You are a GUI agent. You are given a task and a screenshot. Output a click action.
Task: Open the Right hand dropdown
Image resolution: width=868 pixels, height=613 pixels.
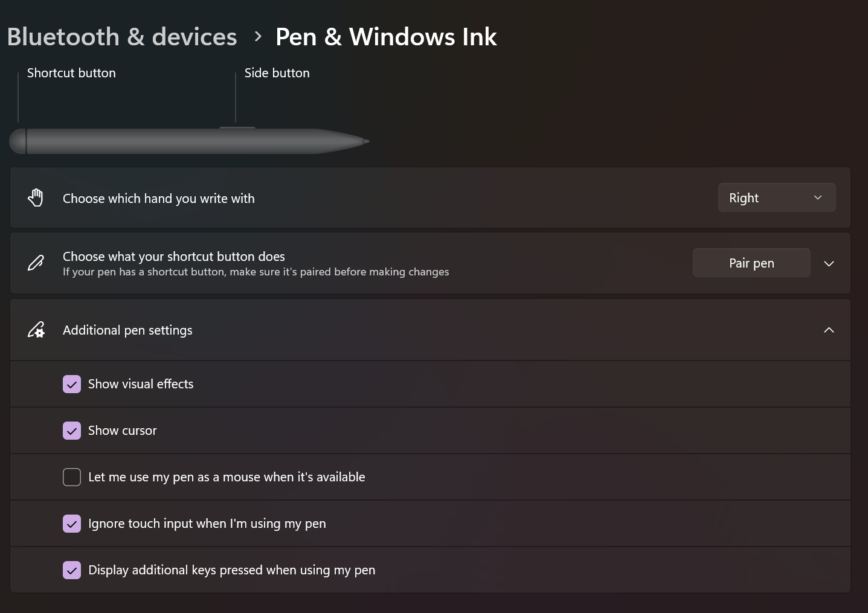coord(777,197)
